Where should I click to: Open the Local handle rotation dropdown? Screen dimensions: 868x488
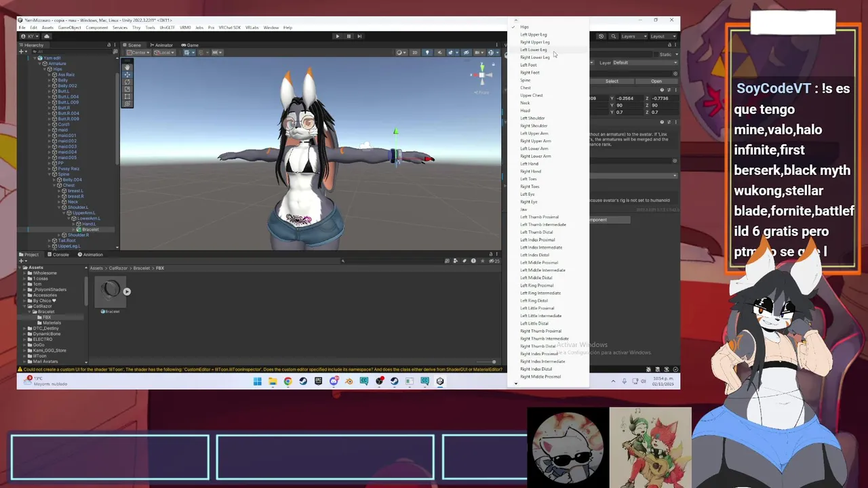click(x=163, y=52)
